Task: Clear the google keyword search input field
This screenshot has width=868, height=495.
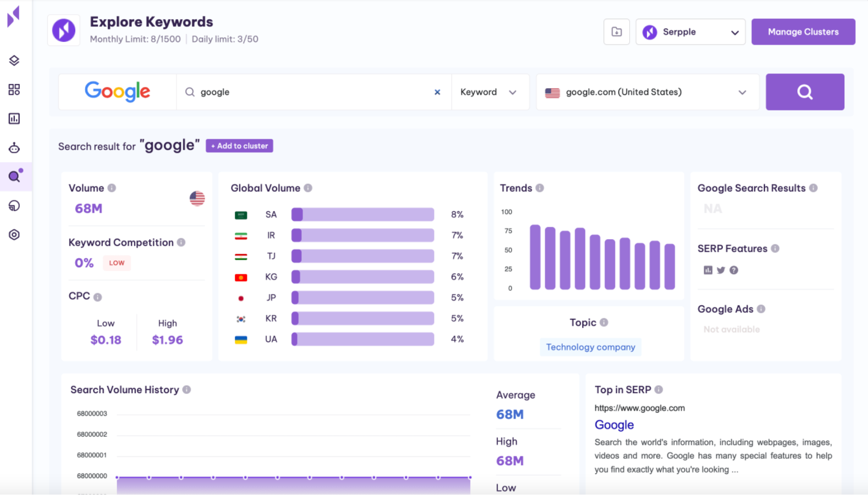Action: [x=437, y=92]
